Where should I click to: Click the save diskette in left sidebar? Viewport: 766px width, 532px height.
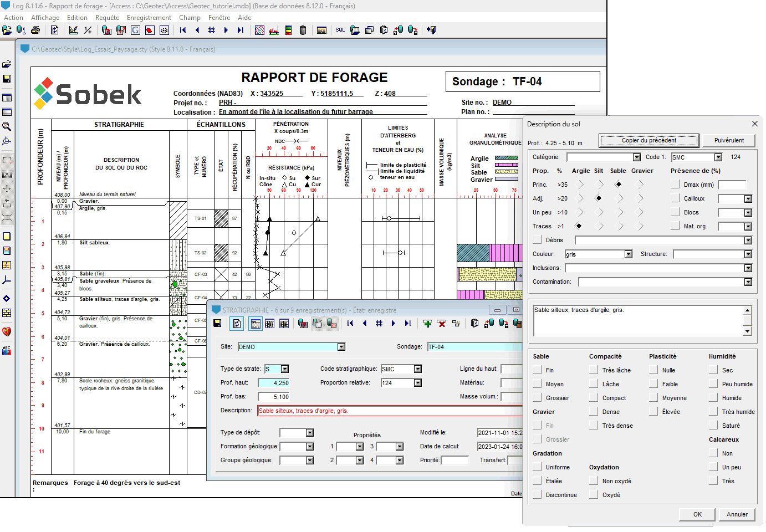pos(7,79)
